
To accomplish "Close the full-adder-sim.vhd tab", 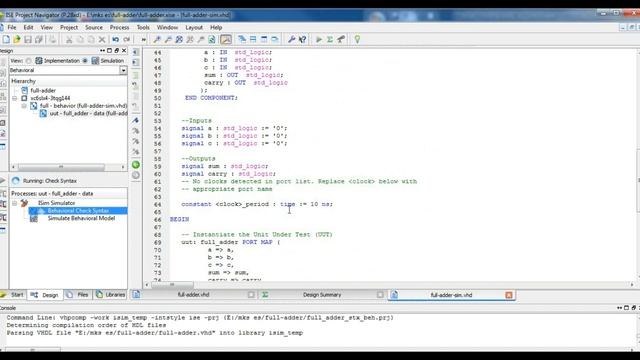I will point(509,295).
